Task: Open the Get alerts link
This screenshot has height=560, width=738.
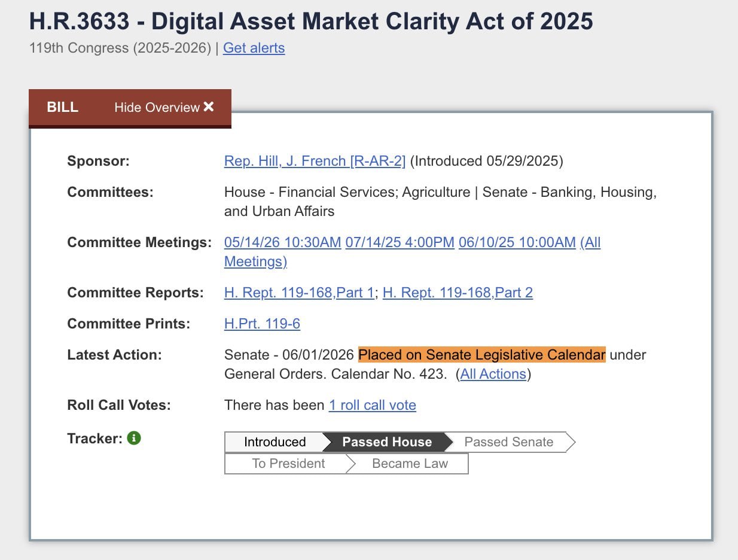Action: 254,48
